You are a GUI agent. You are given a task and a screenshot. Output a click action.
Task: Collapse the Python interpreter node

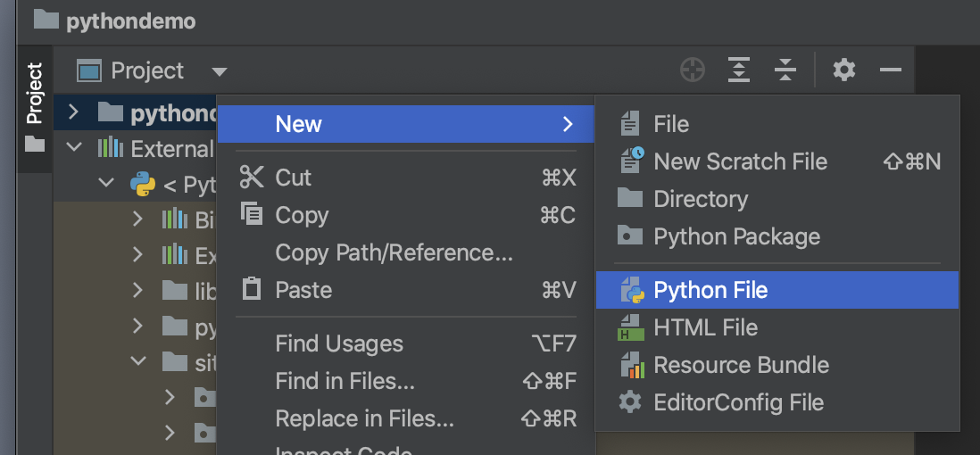point(106,183)
